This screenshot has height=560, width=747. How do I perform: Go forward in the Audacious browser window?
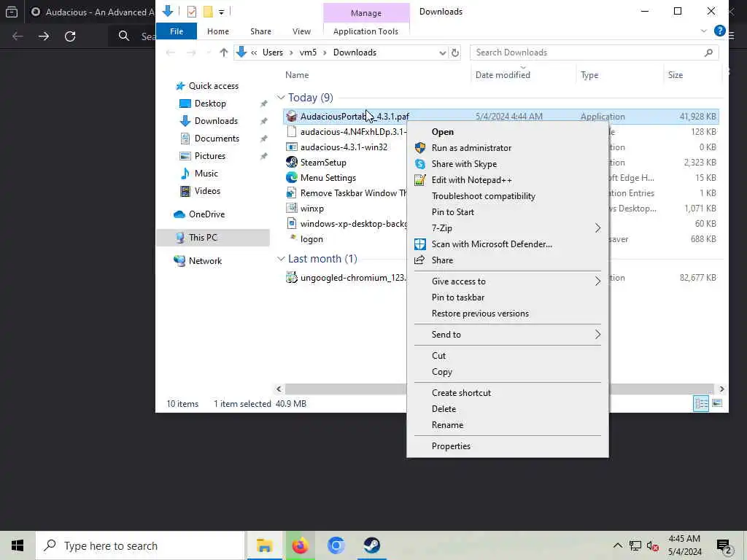44,36
